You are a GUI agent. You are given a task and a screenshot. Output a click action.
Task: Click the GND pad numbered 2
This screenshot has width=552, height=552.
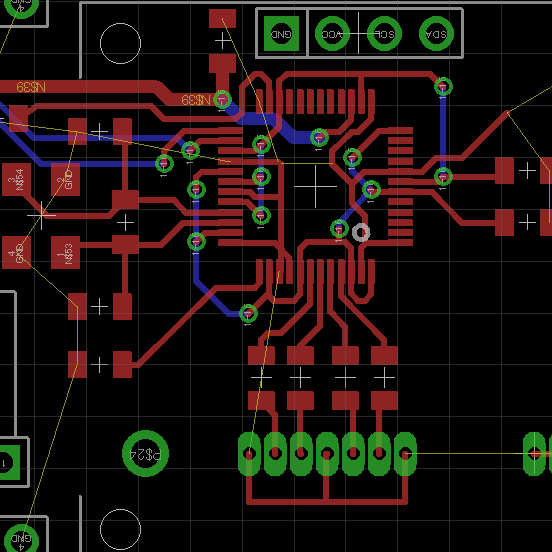(x=65, y=180)
